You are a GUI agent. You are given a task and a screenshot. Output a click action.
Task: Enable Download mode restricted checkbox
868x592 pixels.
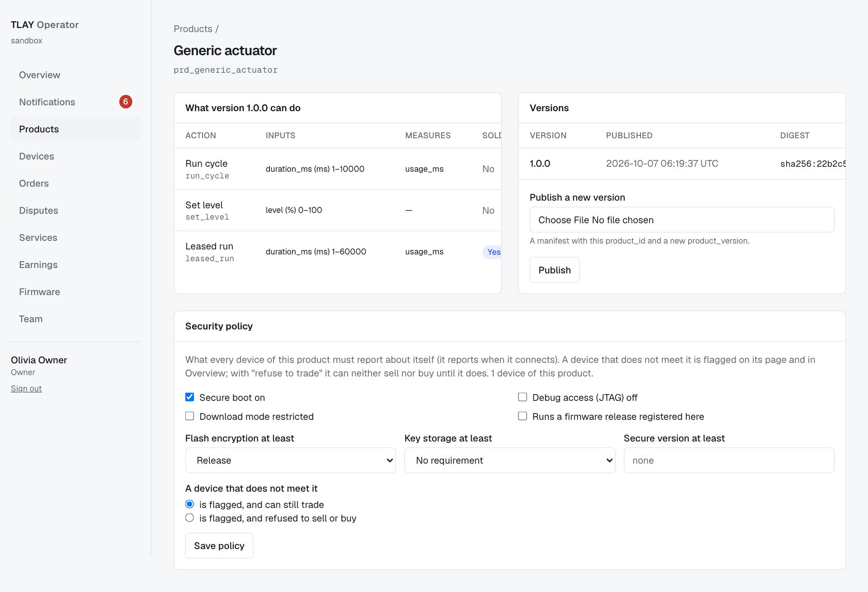[190, 416]
